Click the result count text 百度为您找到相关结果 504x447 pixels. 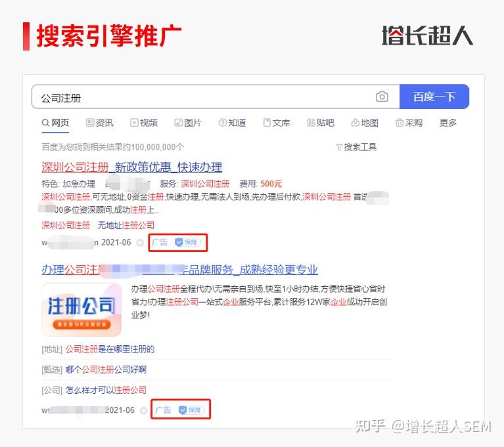pos(113,147)
